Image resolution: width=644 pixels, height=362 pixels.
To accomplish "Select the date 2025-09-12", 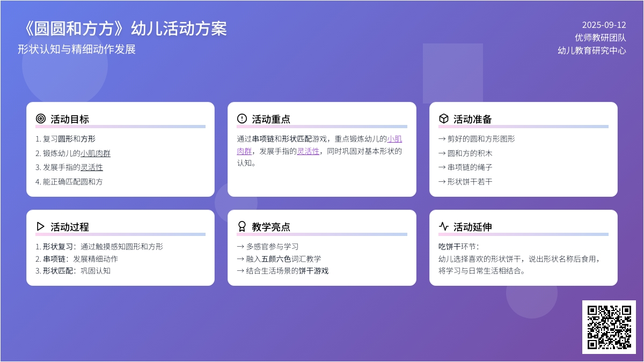I will [x=604, y=25].
